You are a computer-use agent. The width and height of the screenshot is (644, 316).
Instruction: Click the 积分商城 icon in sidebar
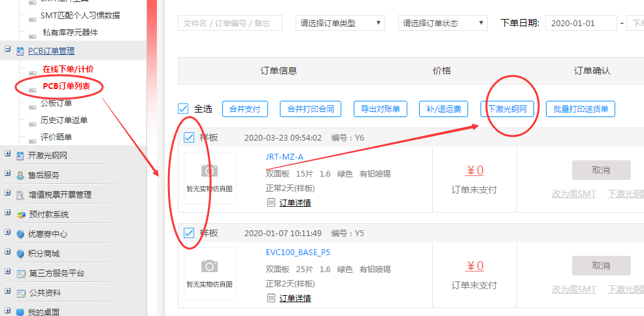click(x=21, y=254)
